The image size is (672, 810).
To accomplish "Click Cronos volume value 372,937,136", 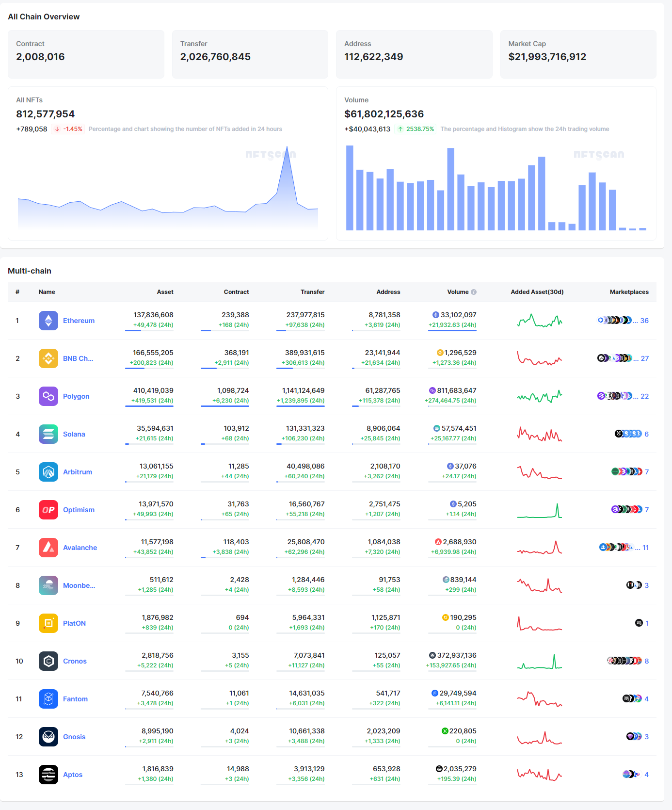I will point(457,655).
